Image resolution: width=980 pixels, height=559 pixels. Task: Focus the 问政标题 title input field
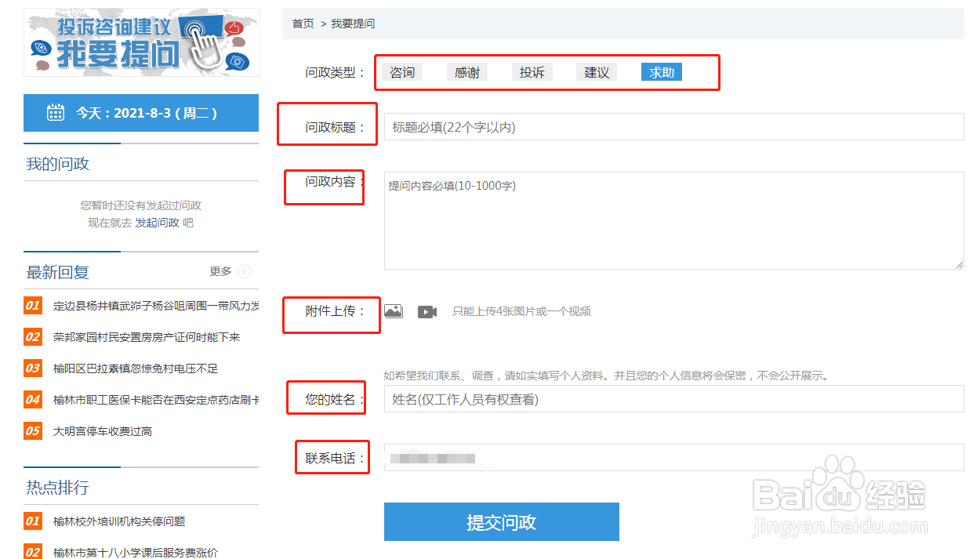[x=673, y=126]
